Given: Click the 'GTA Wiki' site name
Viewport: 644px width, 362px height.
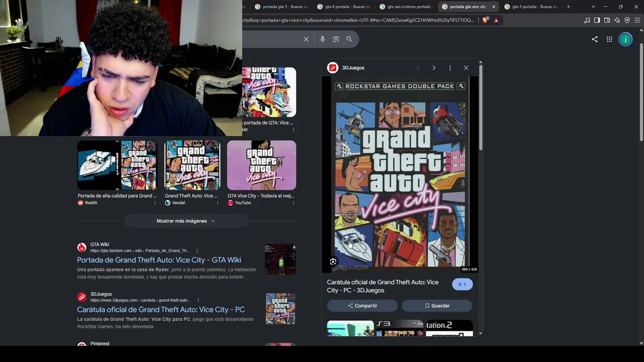Looking at the screenshot, I should tap(100, 244).
